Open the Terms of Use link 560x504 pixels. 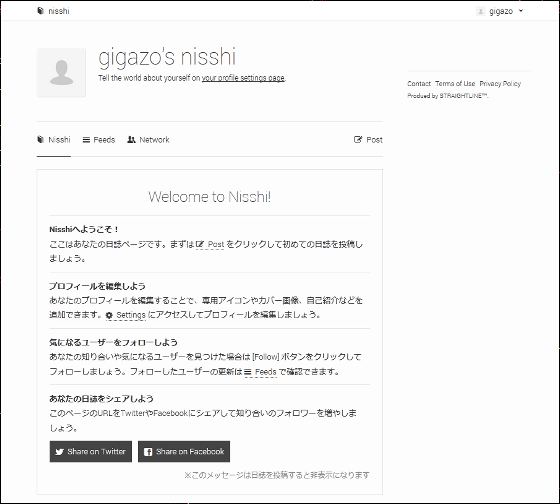(x=455, y=84)
